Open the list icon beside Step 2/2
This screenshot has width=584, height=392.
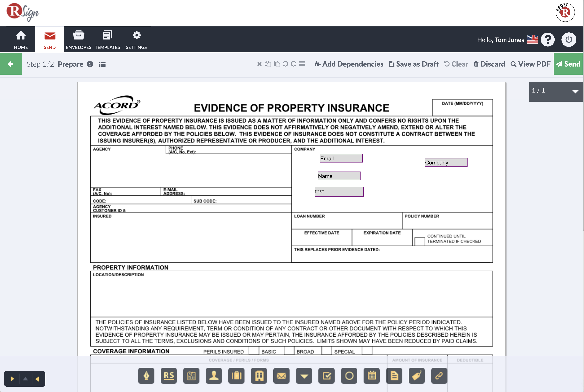(102, 65)
